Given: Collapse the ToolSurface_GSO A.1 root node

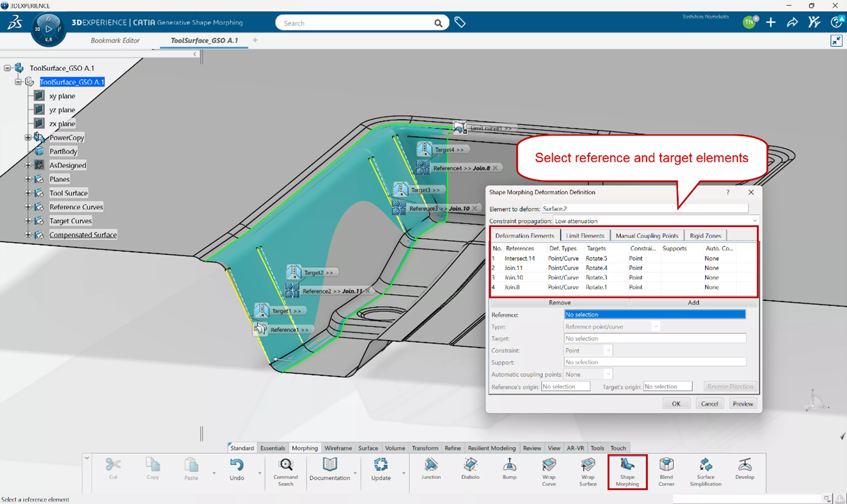Looking at the screenshot, I should pyautogui.click(x=7, y=68).
